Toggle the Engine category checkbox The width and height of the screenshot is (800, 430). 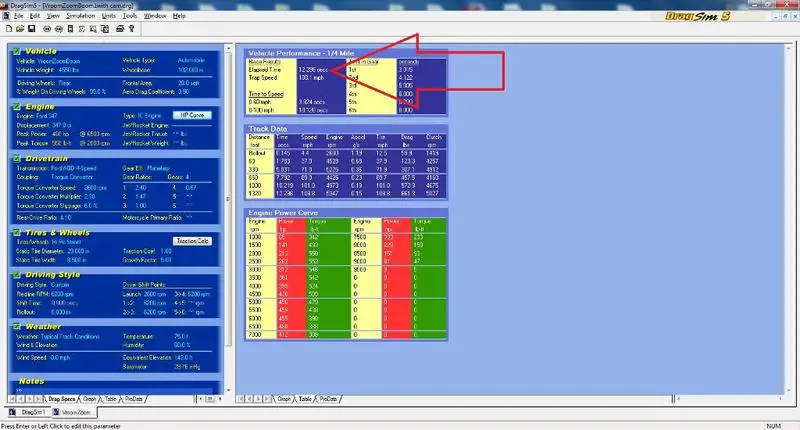click(17, 107)
